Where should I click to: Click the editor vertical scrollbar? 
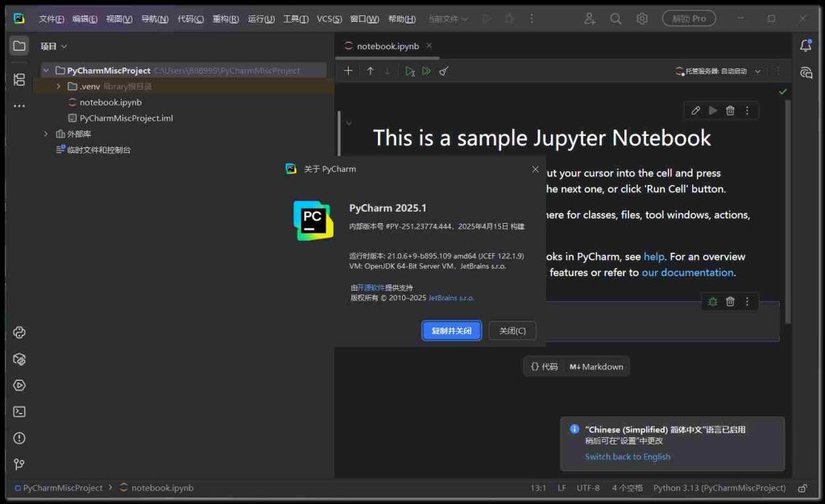[x=788, y=209]
